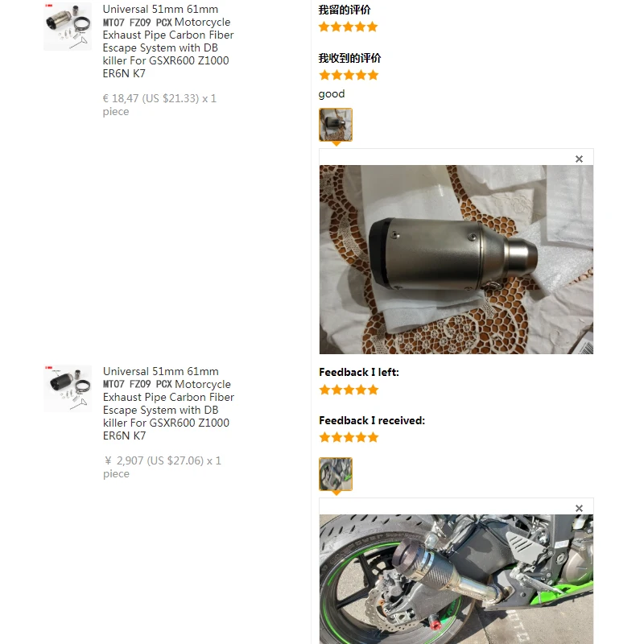
Task: Close the titanium exhaust enlarged photo
Action: click(x=579, y=159)
